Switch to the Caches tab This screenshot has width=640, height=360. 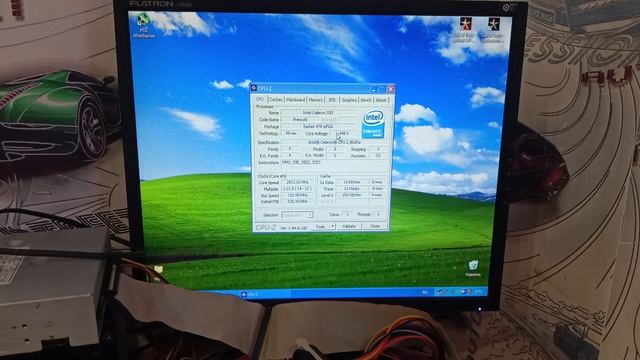pos(276,100)
